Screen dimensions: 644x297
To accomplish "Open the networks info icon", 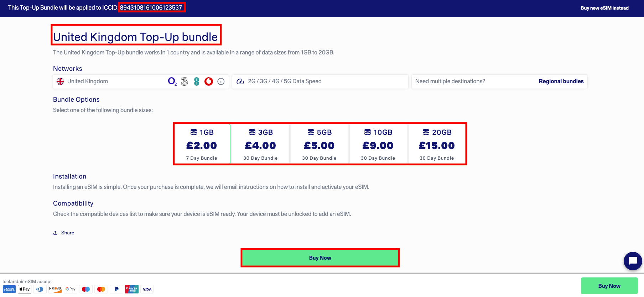I will 221,81.
